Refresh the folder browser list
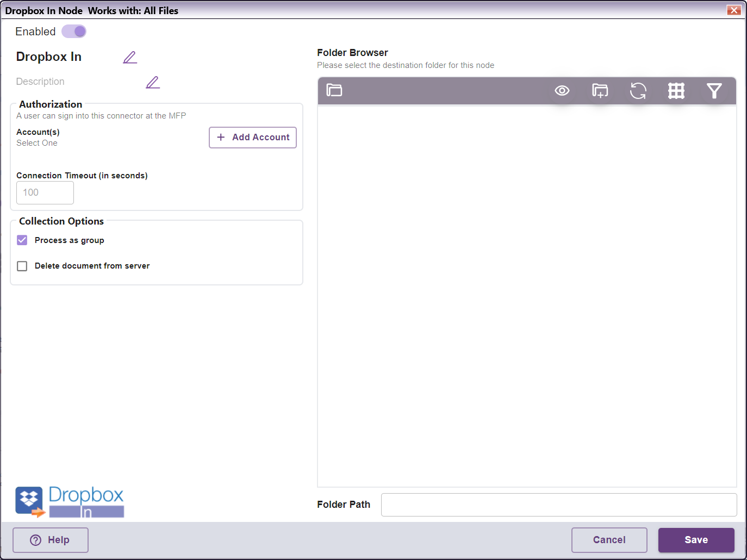The height and width of the screenshot is (560, 747). 638,90
